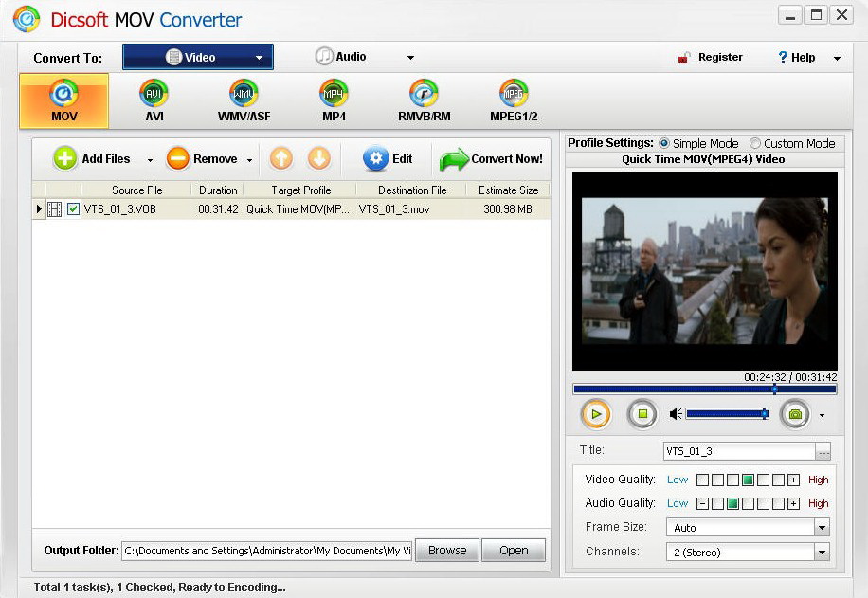
Task: Decrease video quality with minus box
Action: [702, 480]
